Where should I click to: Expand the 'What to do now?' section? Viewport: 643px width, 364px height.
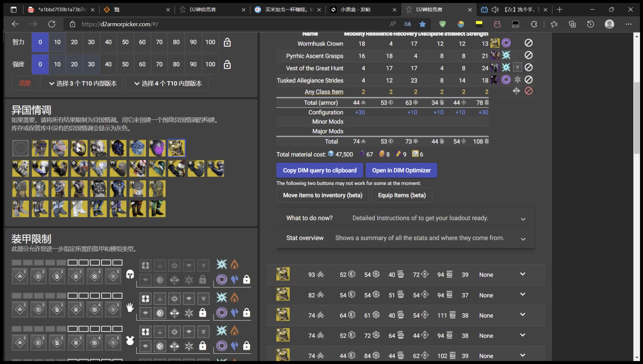[406, 218]
